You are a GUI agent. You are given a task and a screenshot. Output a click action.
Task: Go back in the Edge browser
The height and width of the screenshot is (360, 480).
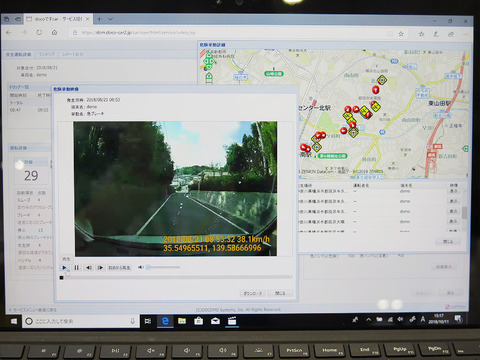tap(9, 33)
